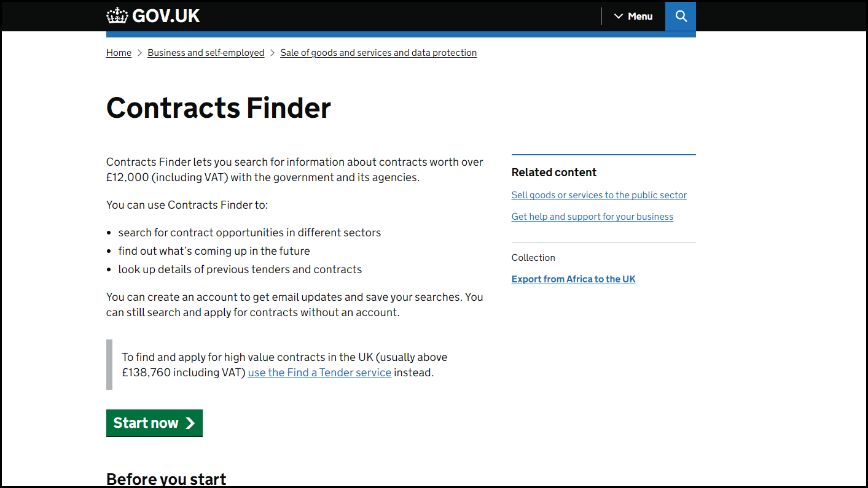Open Business and self-employed breadcrumb
The image size is (868, 488).
206,53
